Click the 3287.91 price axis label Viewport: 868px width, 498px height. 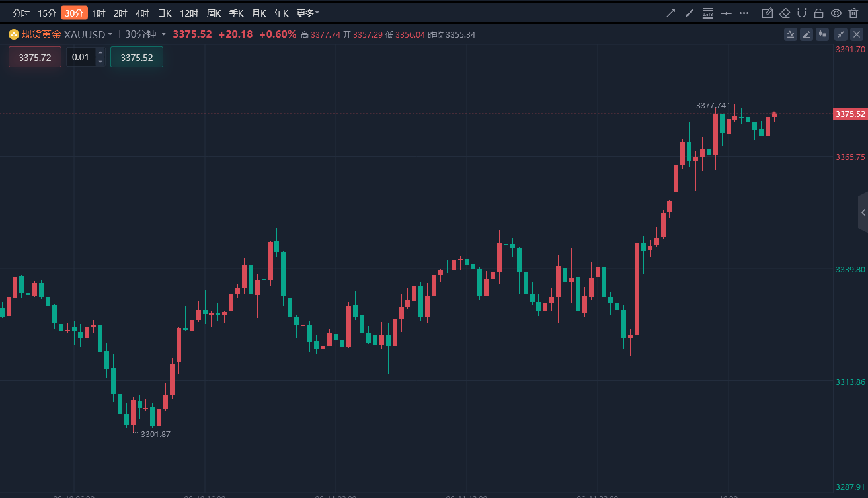click(x=850, y=487)
